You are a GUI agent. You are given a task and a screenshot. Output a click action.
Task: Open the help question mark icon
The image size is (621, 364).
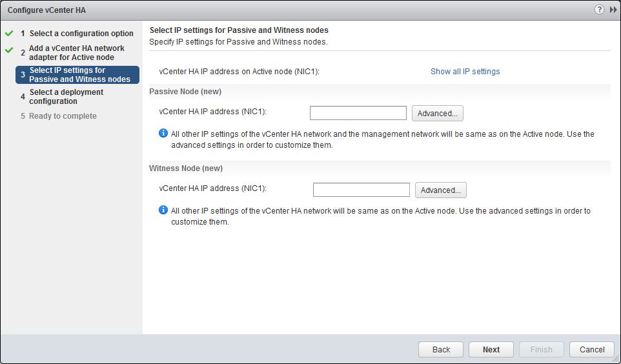pos(599,10)
